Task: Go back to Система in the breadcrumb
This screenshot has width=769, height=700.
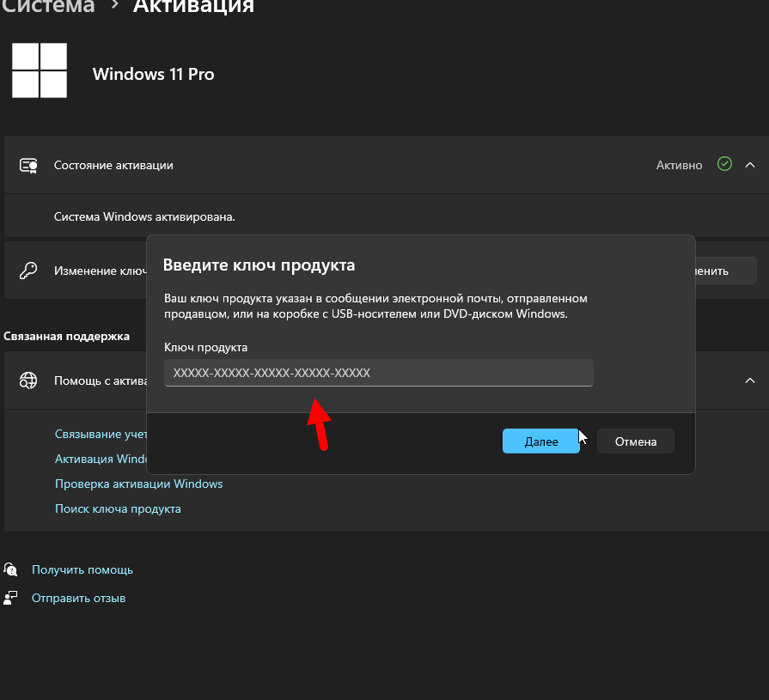Action: (47, 7)
